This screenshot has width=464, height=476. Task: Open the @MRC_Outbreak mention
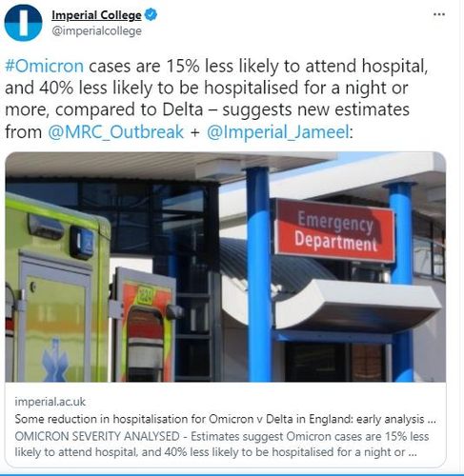click(x=116, y=131)
